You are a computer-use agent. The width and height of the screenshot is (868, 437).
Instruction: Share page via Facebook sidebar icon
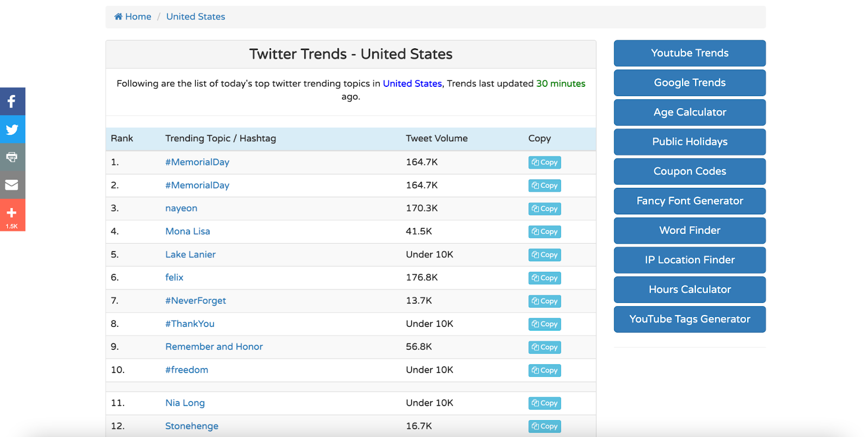click(x=12, y=102)
